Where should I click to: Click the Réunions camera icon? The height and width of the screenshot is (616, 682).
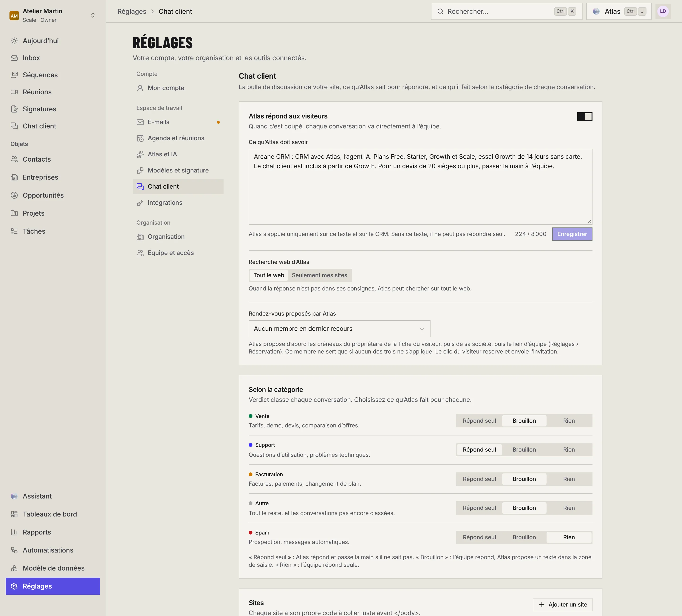[x=14, y=92]
